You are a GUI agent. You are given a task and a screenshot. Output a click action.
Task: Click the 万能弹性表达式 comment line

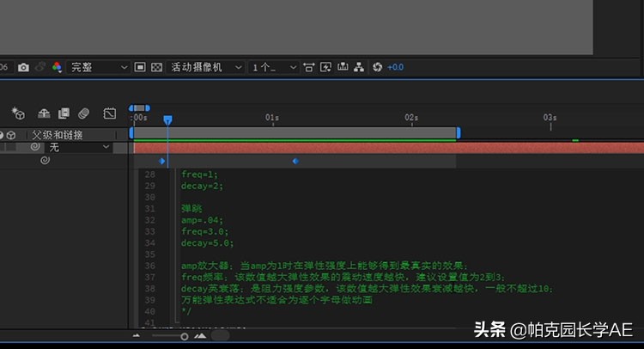276,300
